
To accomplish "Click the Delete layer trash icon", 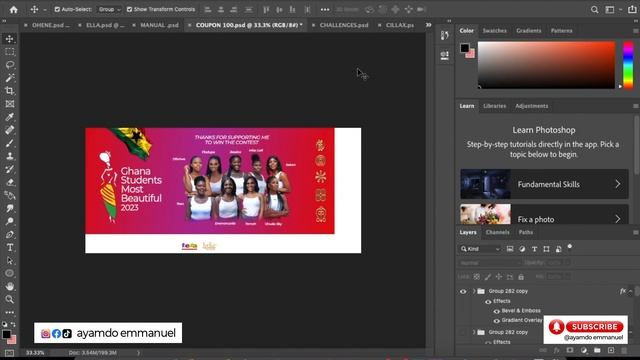I will (624, 350).
